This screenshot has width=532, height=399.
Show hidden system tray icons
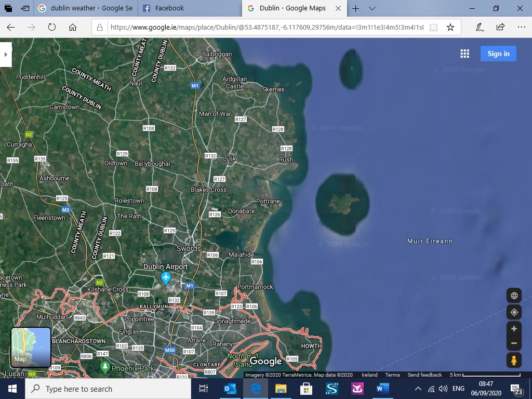coord(418,389)
